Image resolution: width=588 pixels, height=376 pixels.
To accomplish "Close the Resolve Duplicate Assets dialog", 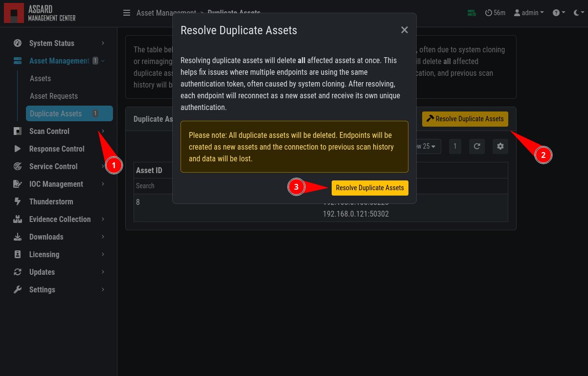I will [405, 30].
